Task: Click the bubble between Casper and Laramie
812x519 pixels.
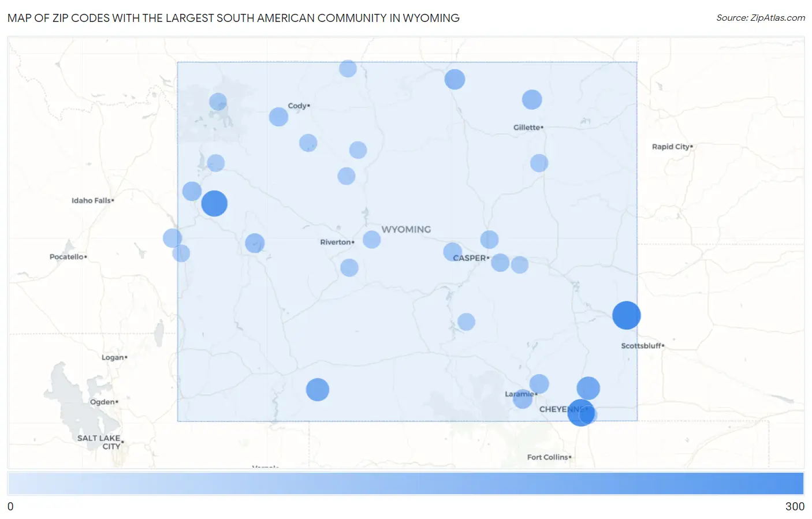Action: (x=466, y=322)
